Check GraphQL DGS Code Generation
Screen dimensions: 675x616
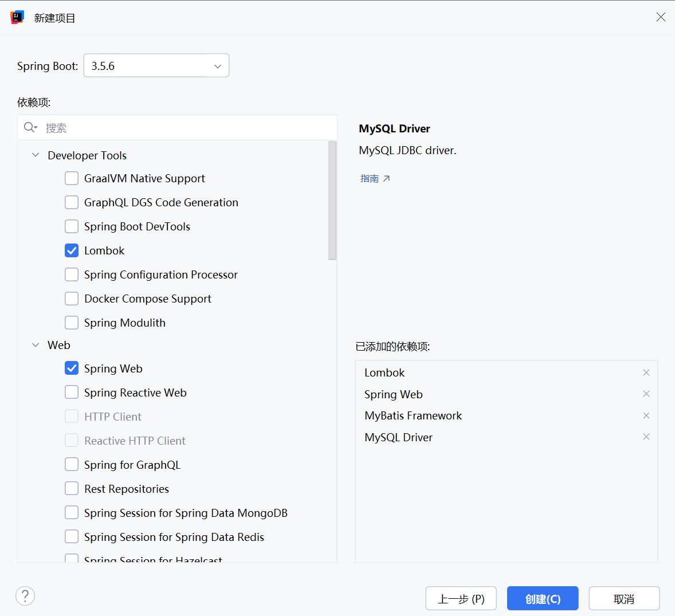pyautogui.click(x=72, y=202)
